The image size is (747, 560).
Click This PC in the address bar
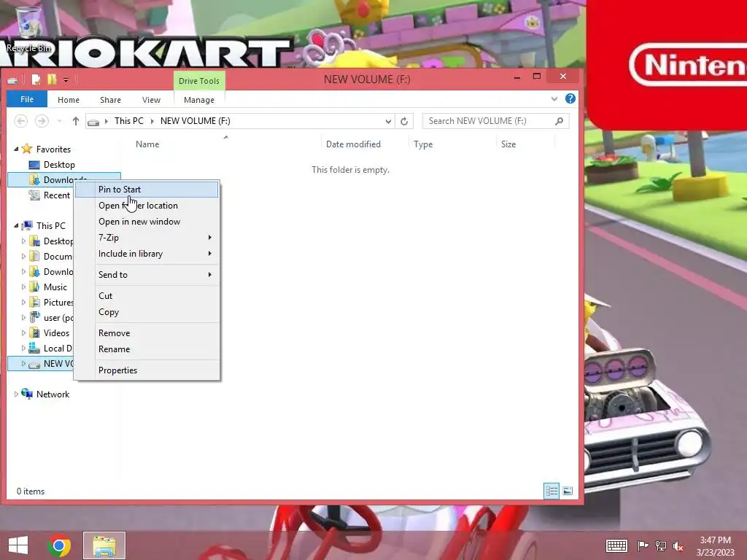128,121
